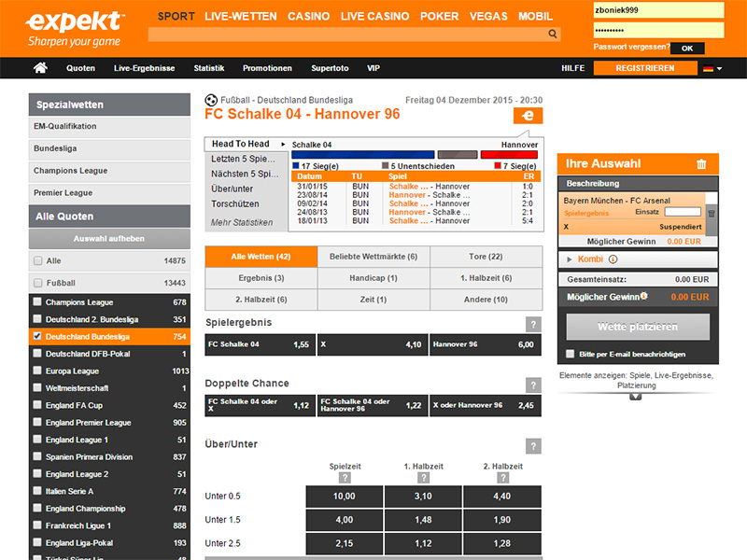This screenshot has height=560, width=747.
Task: Open the orange expekt match statistics icon
Action: [528, 116]
